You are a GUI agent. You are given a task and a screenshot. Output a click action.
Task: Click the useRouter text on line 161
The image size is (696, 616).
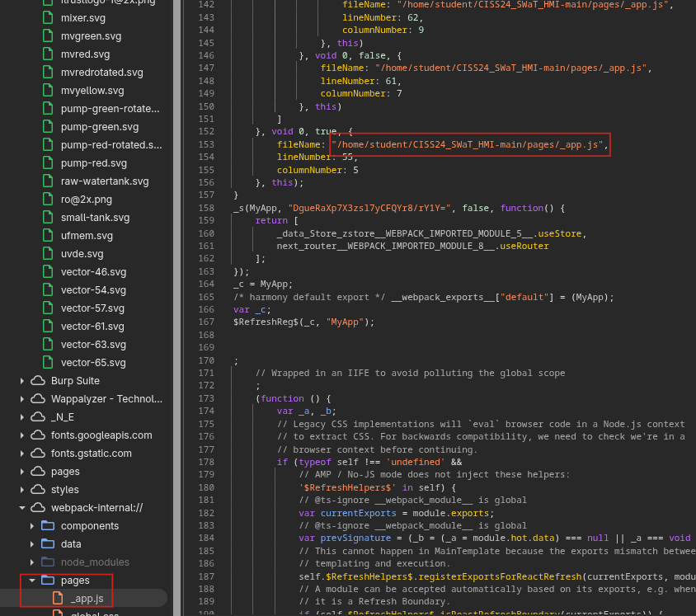click(x=524, y=246)
